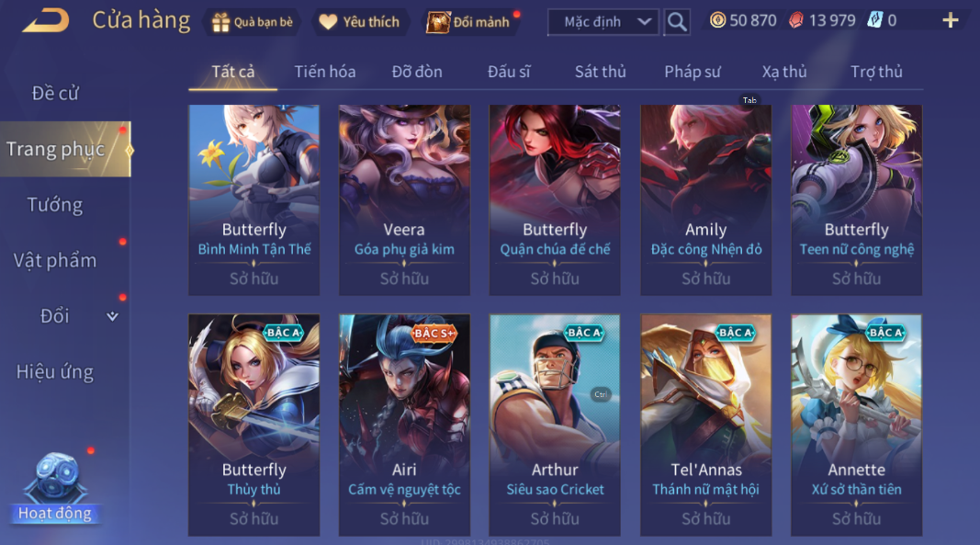This screenshot has width=980, height=545.
Task: Open Veera Góa phụ giả kim skin
Action: tap(404, 199)
